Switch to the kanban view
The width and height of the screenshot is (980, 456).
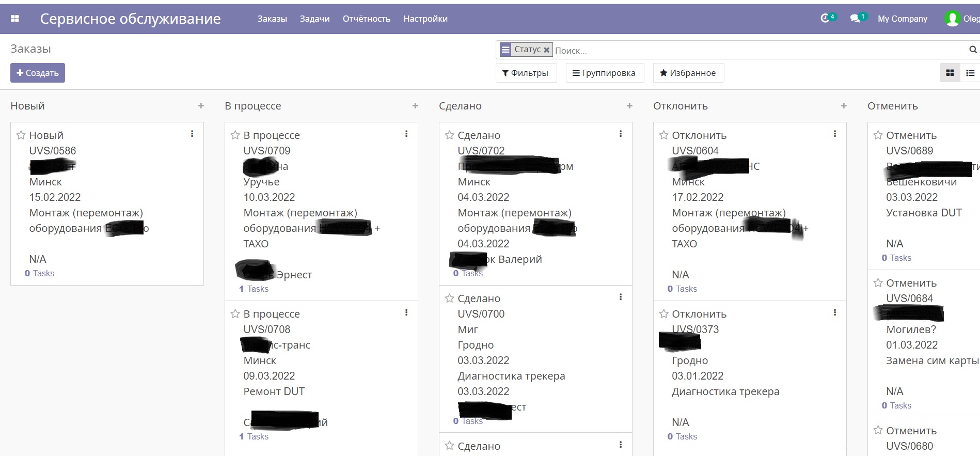(x=950, y=73)
